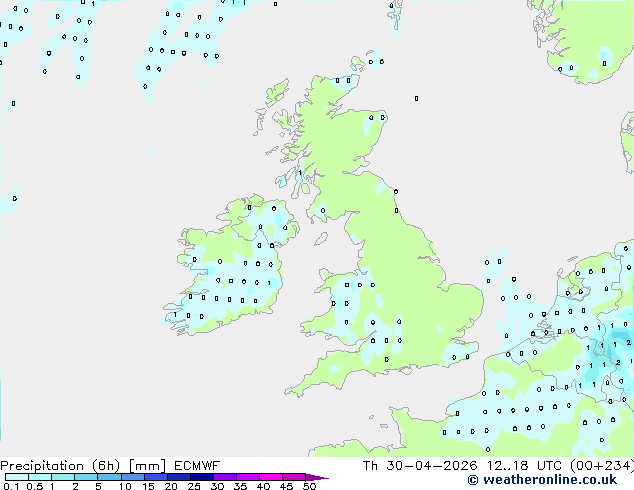Click the 5–10 mm legend swatch

[109, 477]
